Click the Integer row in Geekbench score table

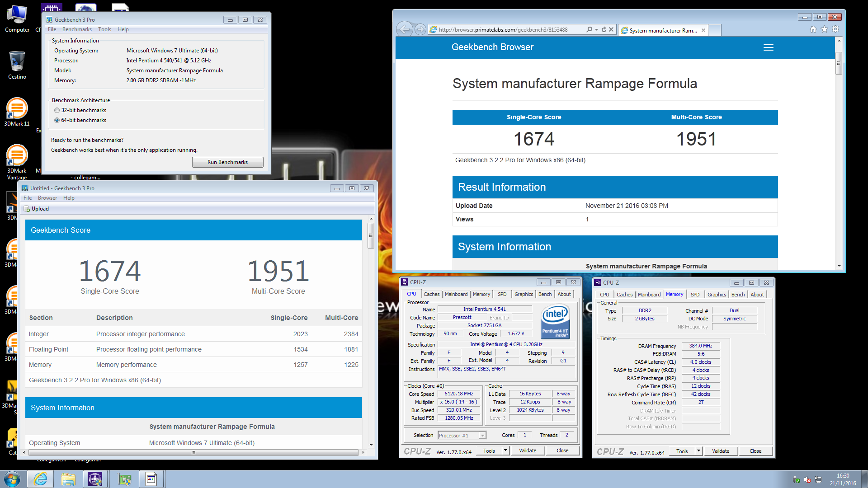[x=193, y=334]
